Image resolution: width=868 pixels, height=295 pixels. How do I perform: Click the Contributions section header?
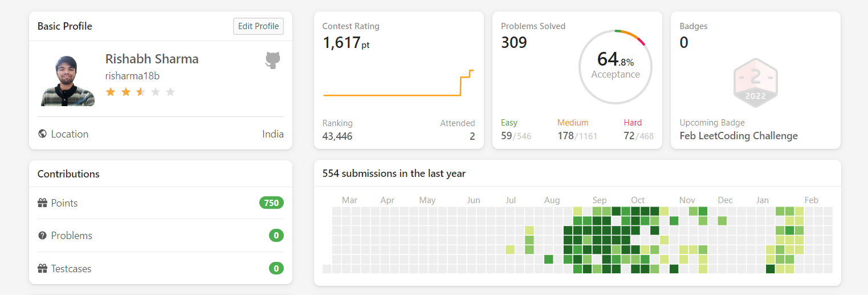pyautogui.click(x=68, y=174)
